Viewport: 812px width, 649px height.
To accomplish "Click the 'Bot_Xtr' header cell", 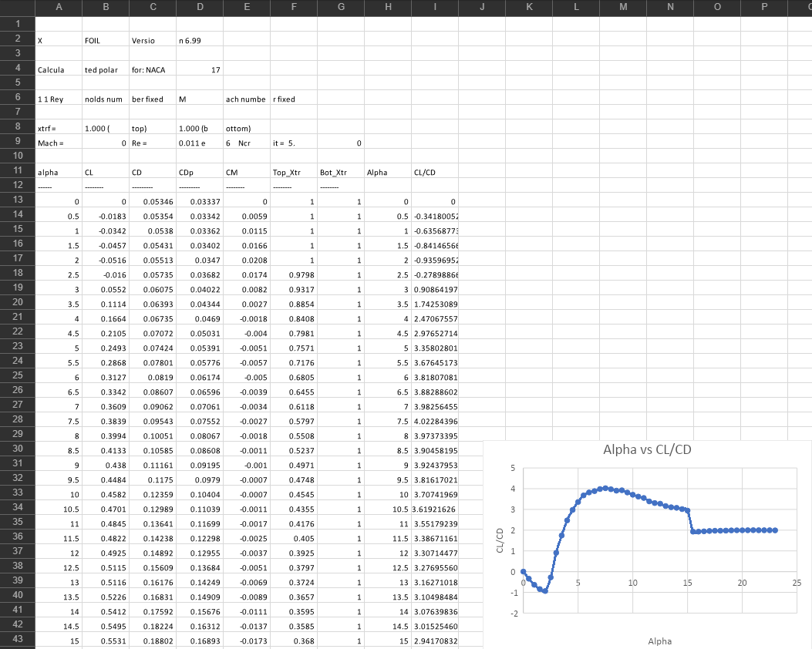I will pos(341,172).
